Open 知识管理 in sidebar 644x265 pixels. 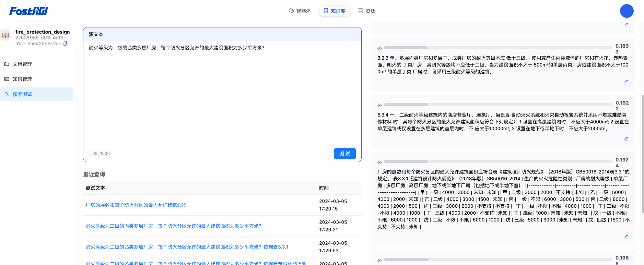[x=37, y=79]
